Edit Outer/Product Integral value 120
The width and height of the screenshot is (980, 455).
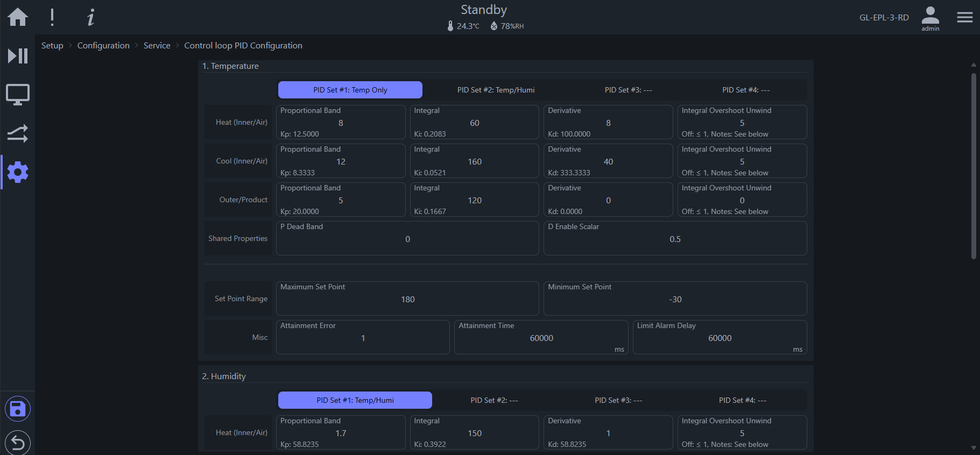pyautogui.click(x=474, y=200)
